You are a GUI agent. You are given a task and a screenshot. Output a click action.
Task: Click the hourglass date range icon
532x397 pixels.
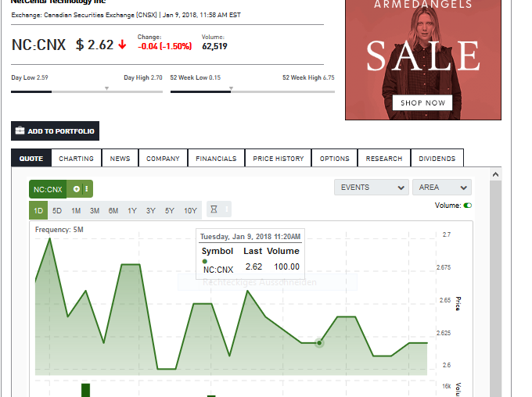pyautogui.click(x=214, y=209)
